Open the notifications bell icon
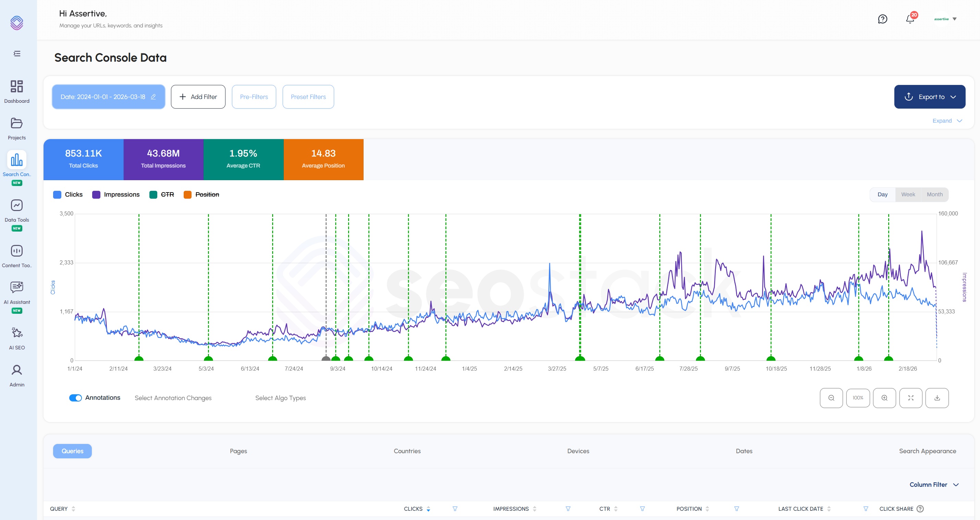 point(910,19)
